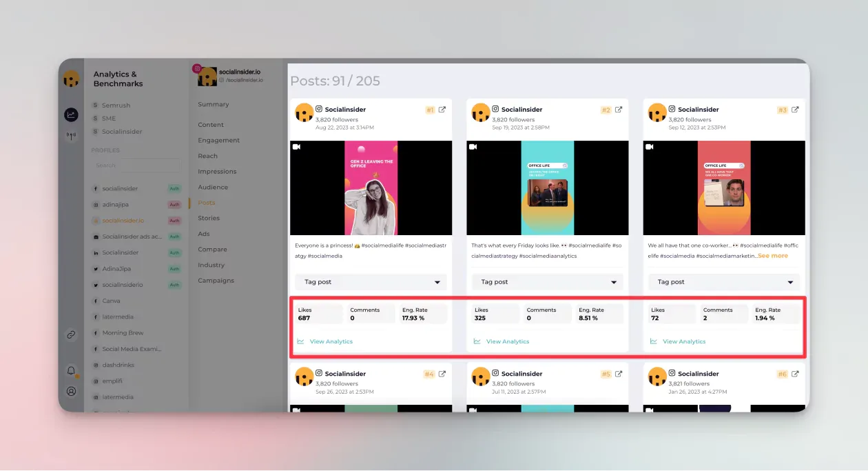Open post #2 teal Office Life video thumbnail

pyautogui.click(x=548, y=188)
